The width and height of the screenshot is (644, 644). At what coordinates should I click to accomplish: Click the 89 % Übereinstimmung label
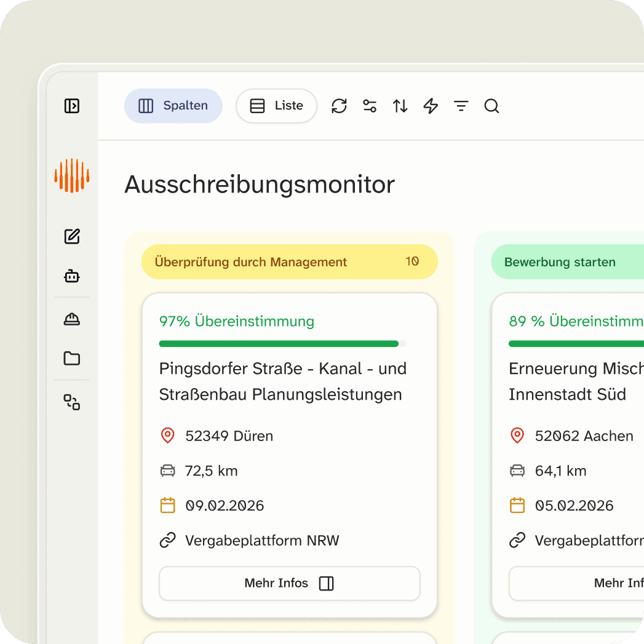point(576,321)
